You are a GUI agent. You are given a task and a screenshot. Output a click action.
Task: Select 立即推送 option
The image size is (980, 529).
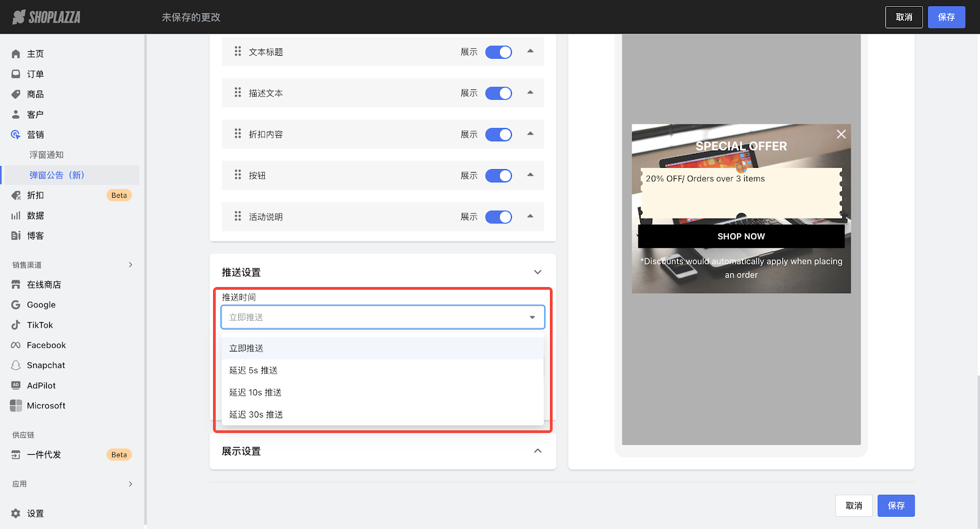point(383,348)
